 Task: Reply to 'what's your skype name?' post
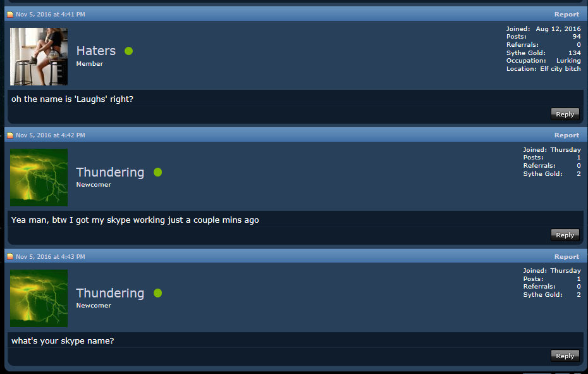pos(565,356)
